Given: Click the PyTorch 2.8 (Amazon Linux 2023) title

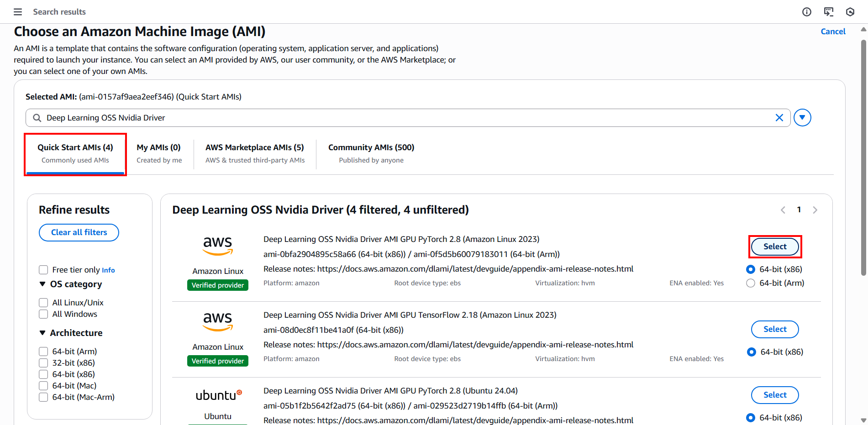Looking at the screenshot, I should (401, 239).
